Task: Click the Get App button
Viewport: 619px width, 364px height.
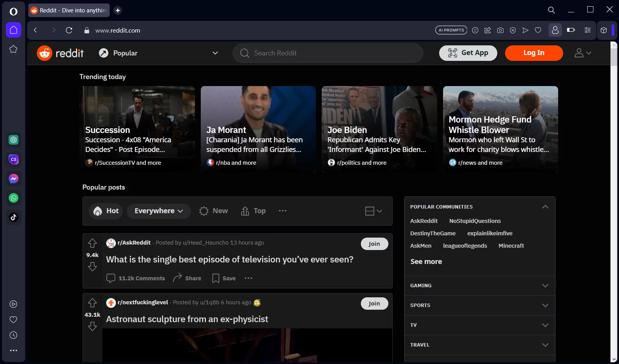Action: coord(468,53)
